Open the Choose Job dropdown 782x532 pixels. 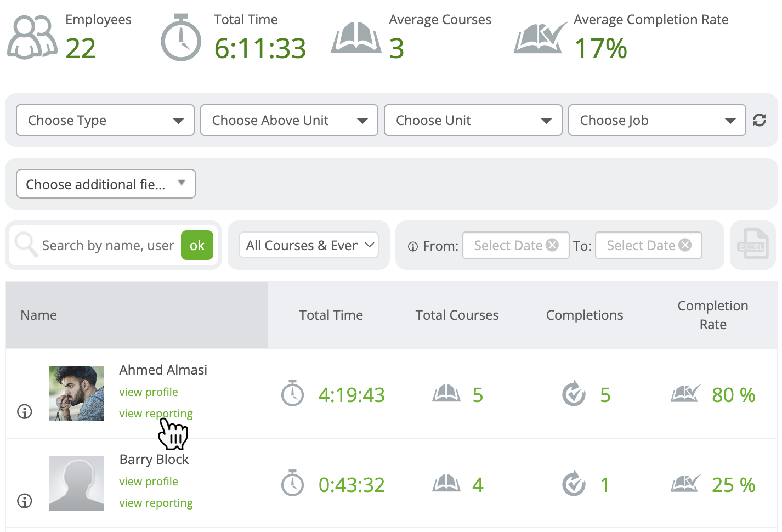pos(656,120)
